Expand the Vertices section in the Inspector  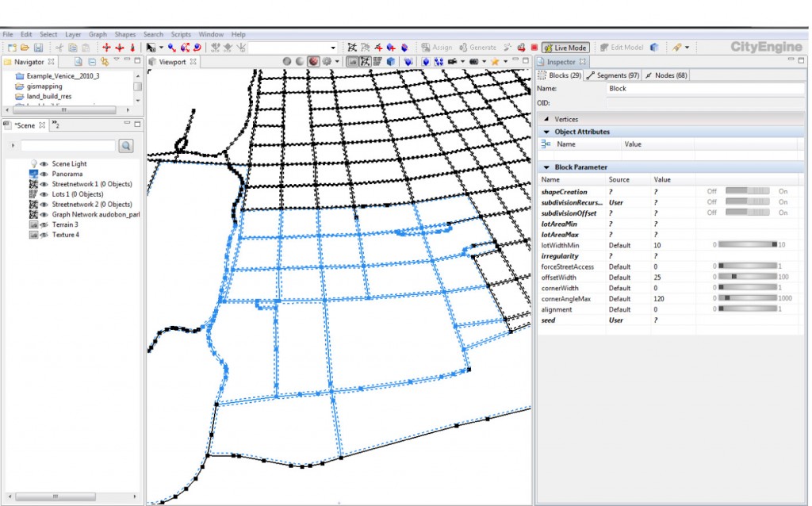(x=547, y=119)
